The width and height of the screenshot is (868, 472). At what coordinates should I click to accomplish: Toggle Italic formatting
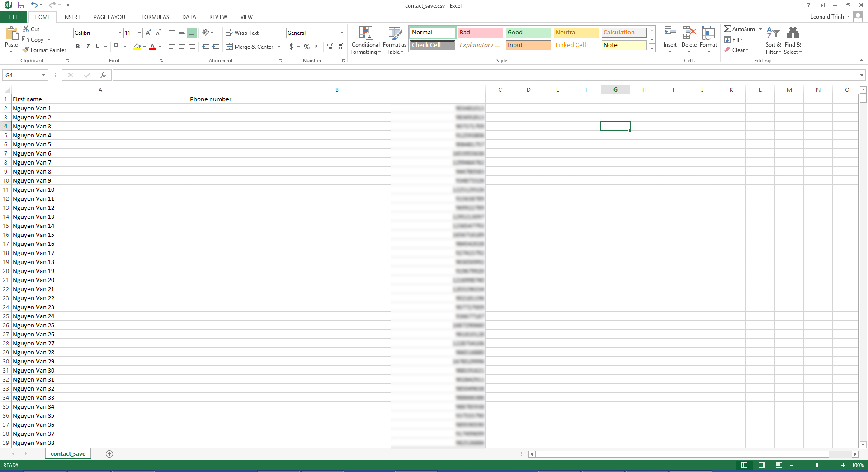click(x=88, y=47)
